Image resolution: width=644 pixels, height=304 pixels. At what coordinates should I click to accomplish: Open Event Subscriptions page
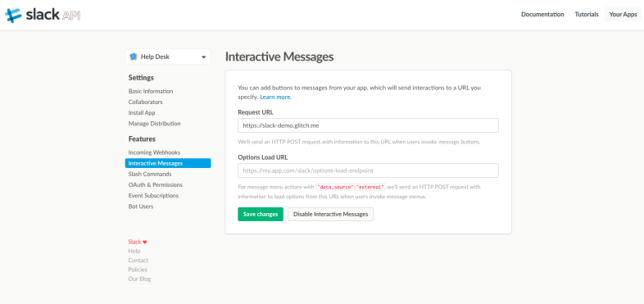tap(153, 196)
